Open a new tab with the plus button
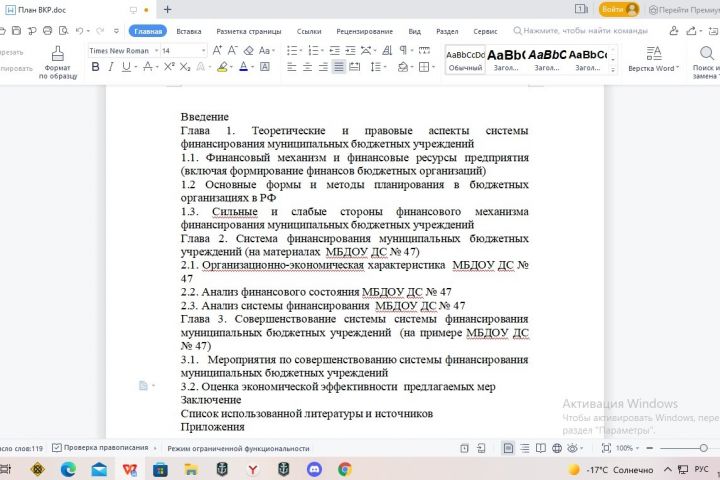Screen dimensions: 720x480 (x=168, y=9)
